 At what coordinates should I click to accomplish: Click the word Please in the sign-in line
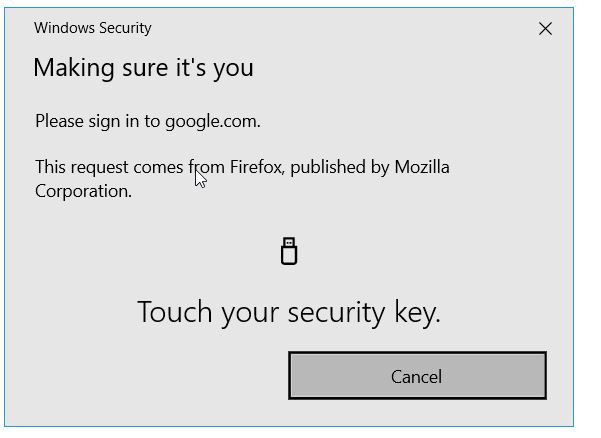point(59,121)
